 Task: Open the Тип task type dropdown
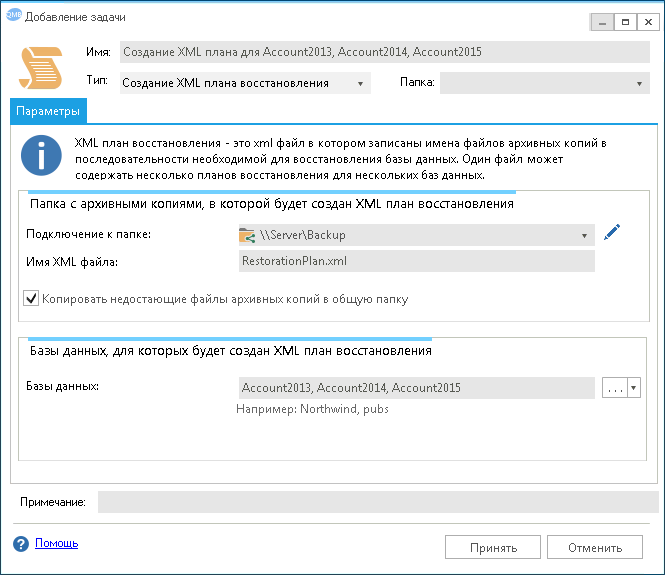[x=245, y=83]
